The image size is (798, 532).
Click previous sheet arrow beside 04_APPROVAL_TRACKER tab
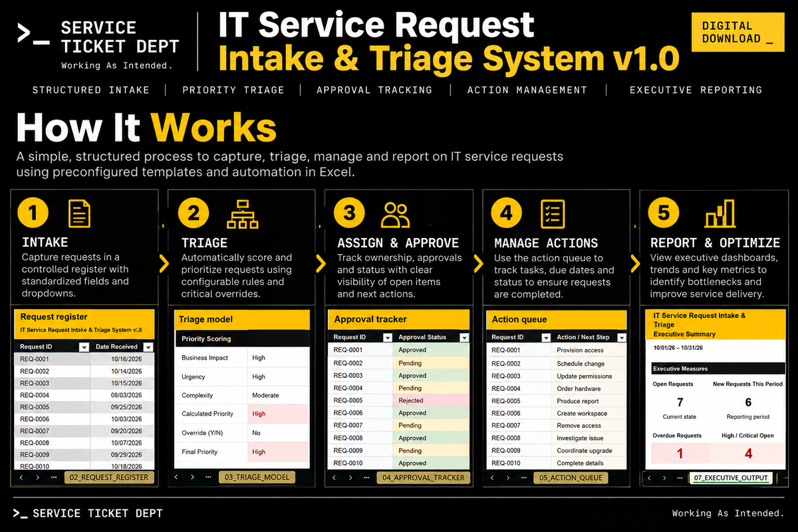334,477
